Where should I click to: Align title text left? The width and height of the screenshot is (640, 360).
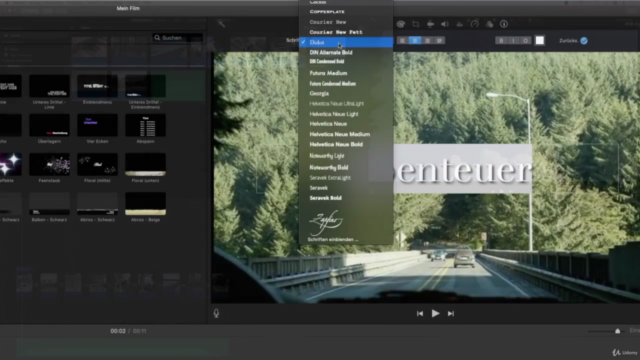(x=402, y=40)
